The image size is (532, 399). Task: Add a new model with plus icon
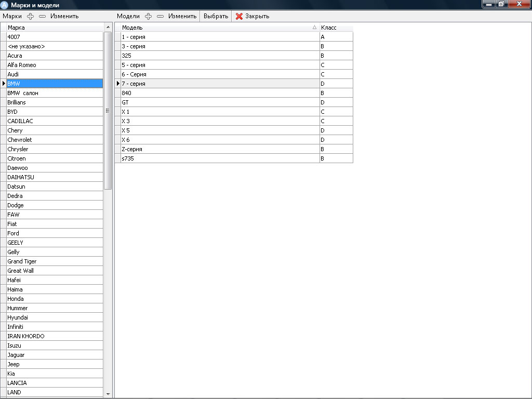(x=148, y=16)
